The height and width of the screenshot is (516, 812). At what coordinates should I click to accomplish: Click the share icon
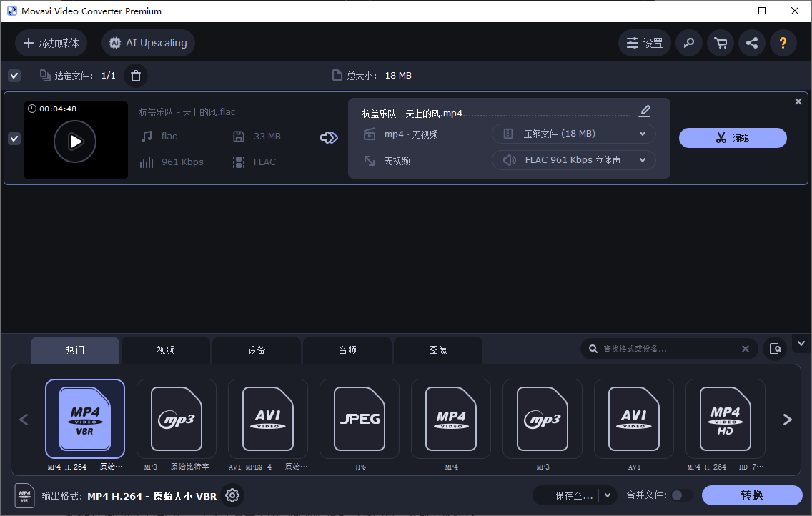(751, 43)
